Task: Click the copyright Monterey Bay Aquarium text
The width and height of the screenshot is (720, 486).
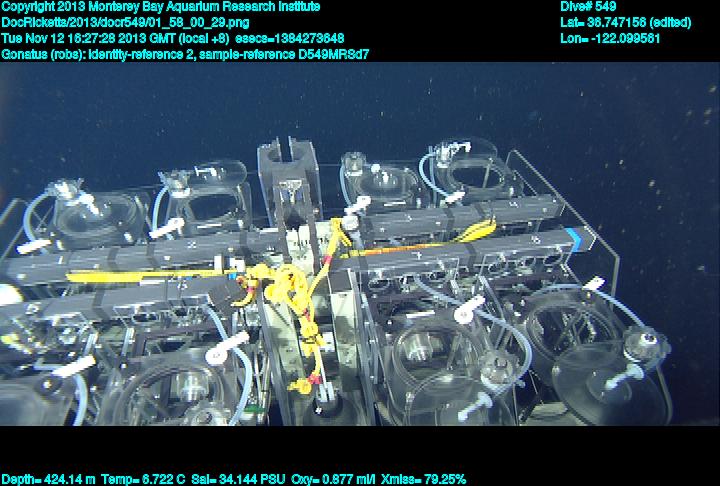Action: (160, 7)
